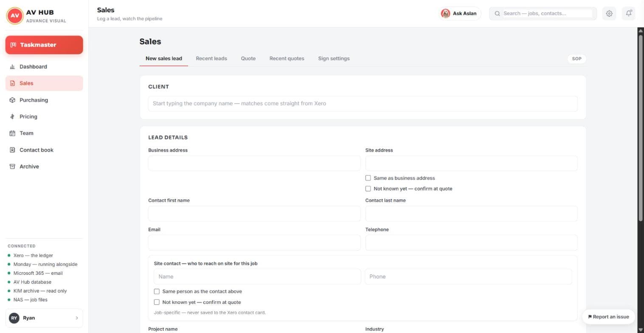Click the Contact first name field
Image resolution: width=644 pixels, height=333 pixels.
tap(254, 214)
